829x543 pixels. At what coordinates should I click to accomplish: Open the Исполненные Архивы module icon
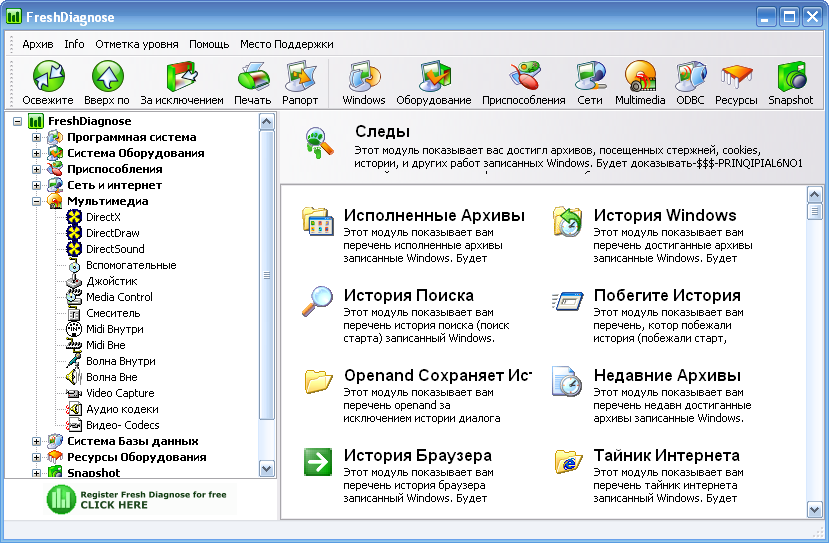[x=318, y=222]
